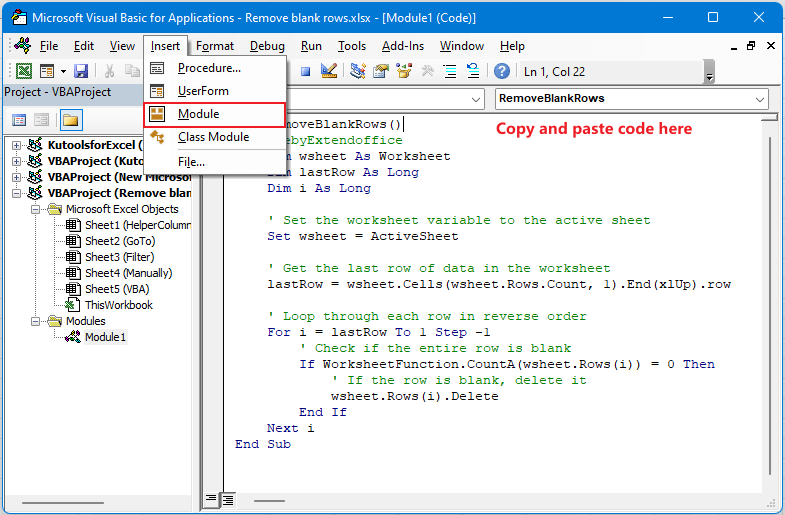
Task: Toggle Folders in the Project pane
Action: tap(71, 120)
